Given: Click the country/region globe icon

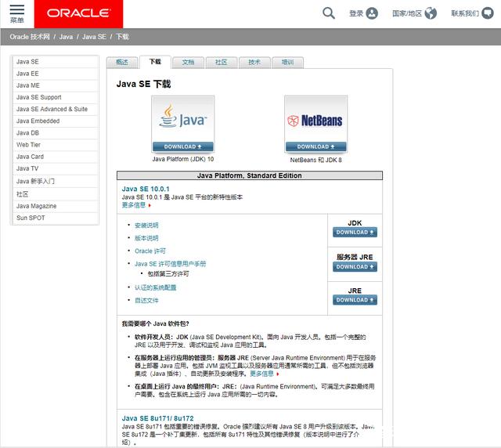Looking at the screenshot, I should (x=431, y=13).
